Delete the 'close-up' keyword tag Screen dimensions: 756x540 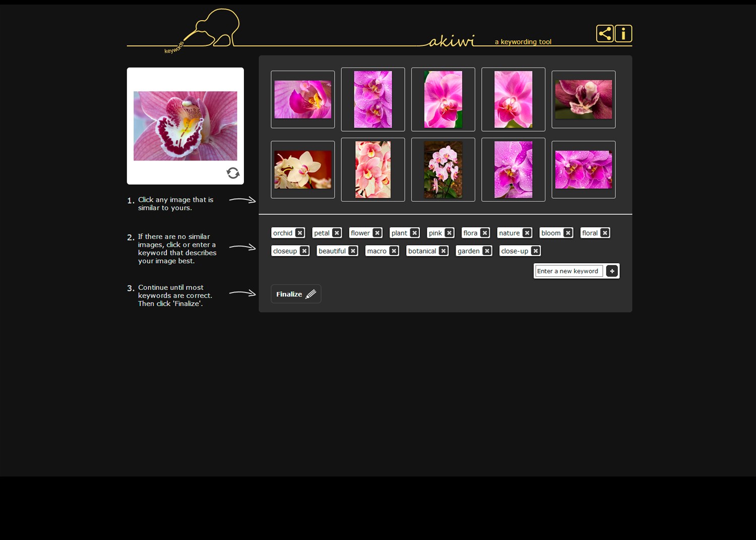click(535, 251)
